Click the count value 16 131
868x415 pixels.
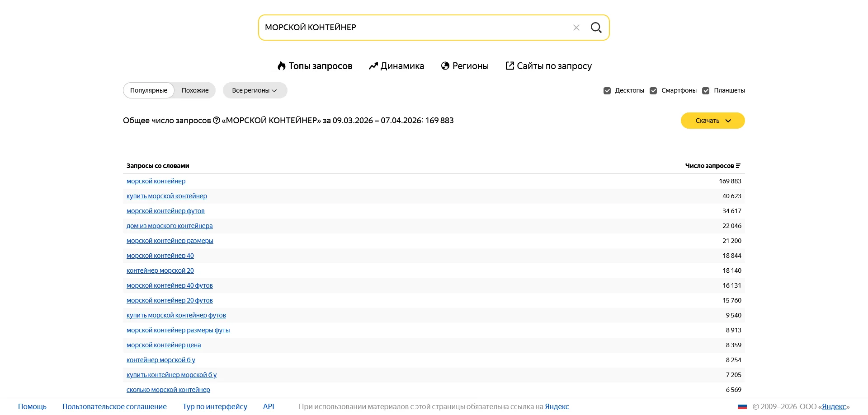pyautogui.click(x=732, y=285)
